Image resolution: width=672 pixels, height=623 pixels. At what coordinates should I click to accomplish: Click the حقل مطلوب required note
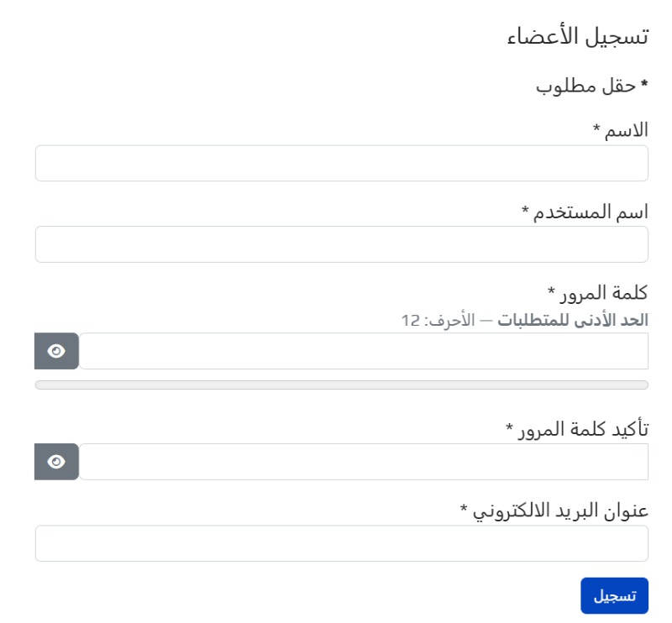(585, 86)
